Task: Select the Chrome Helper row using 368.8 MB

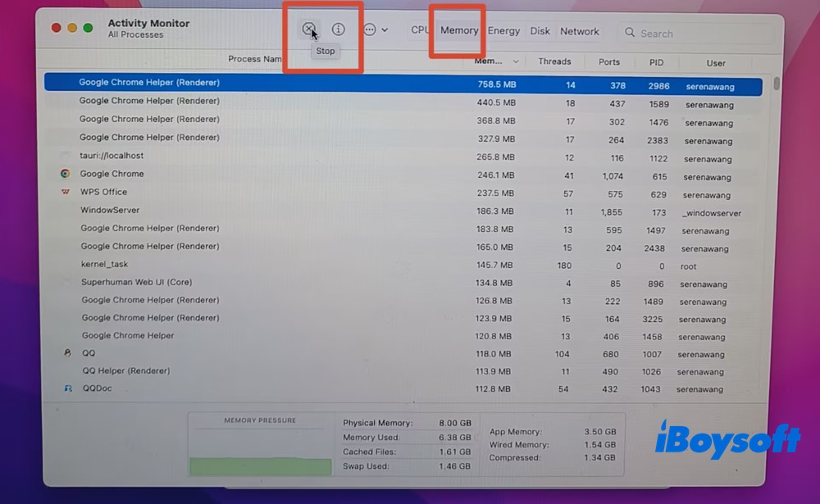Action: [x=403, y=120]
